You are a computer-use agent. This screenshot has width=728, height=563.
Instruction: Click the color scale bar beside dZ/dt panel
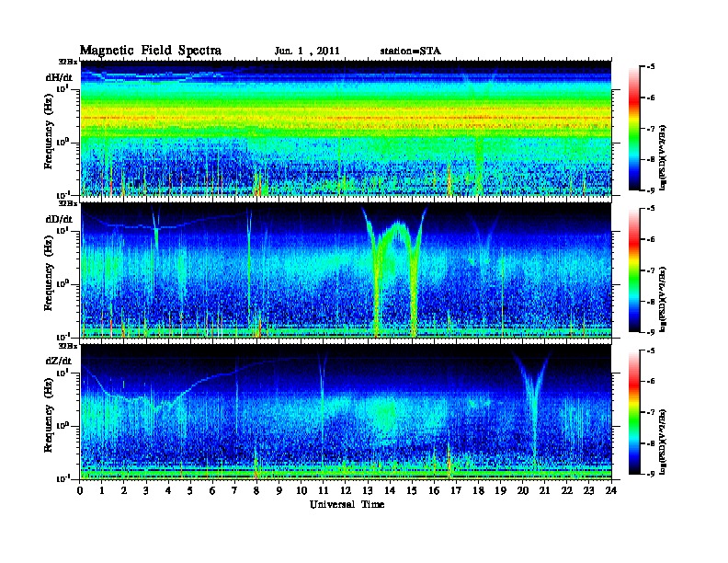pyautogui.click(x=633, y=411)
